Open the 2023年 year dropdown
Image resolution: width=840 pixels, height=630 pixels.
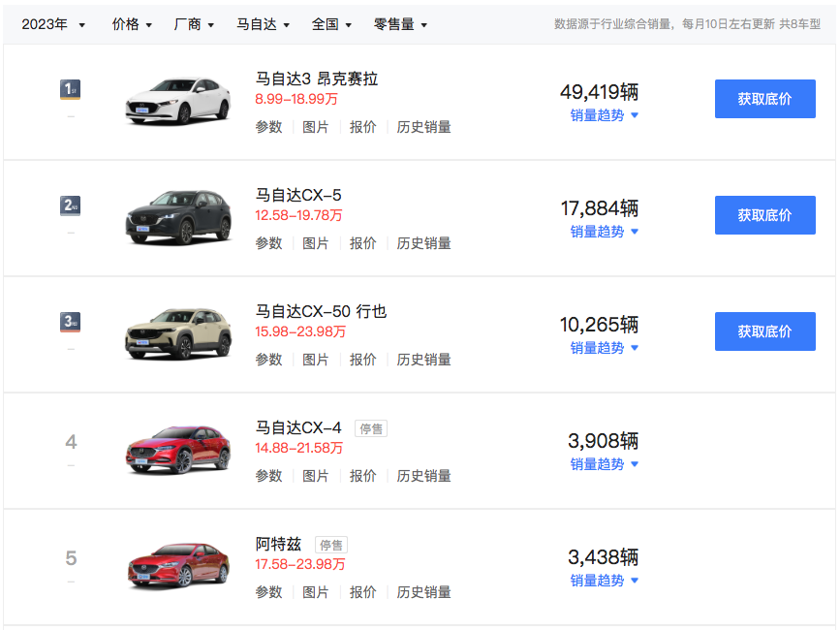(x=53, y=24)
